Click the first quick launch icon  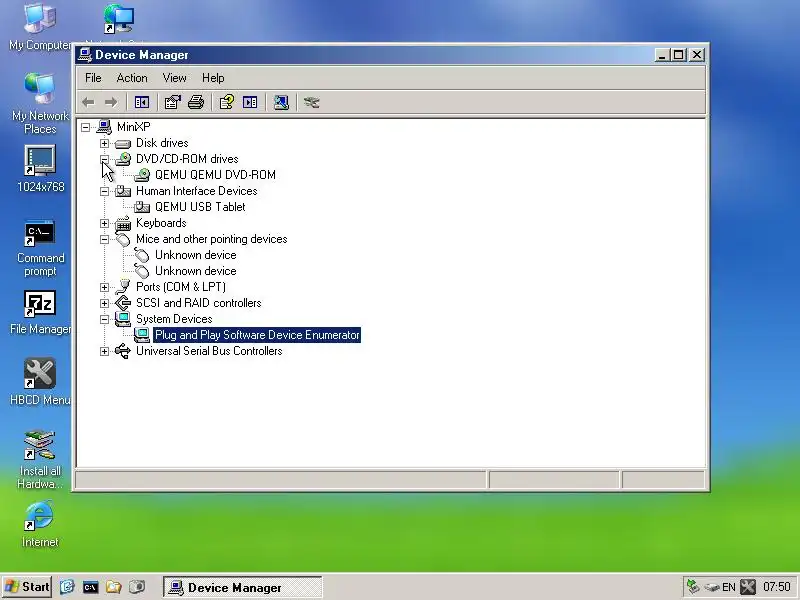67,587
